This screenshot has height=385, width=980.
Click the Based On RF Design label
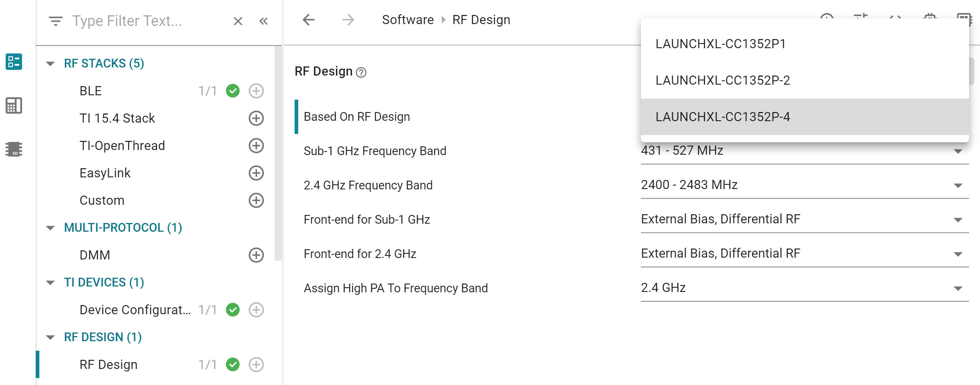(357, 117)
